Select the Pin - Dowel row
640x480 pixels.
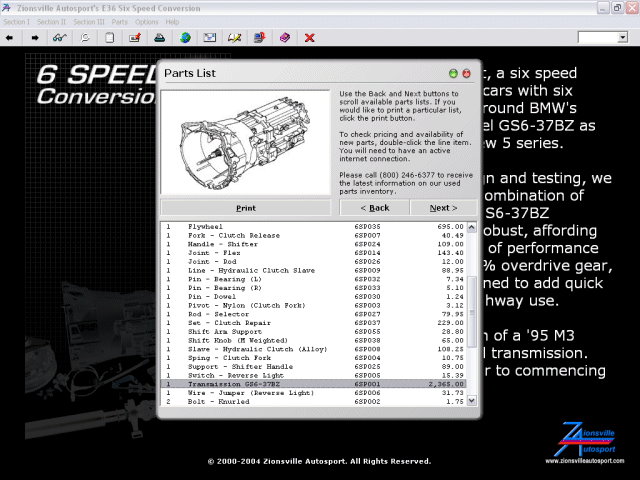tap(313, 297)
